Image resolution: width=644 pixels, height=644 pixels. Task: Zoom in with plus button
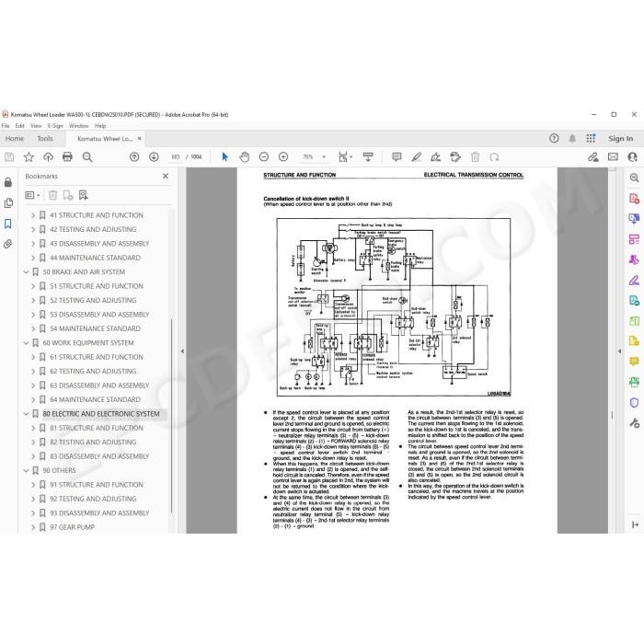[283, 157]
